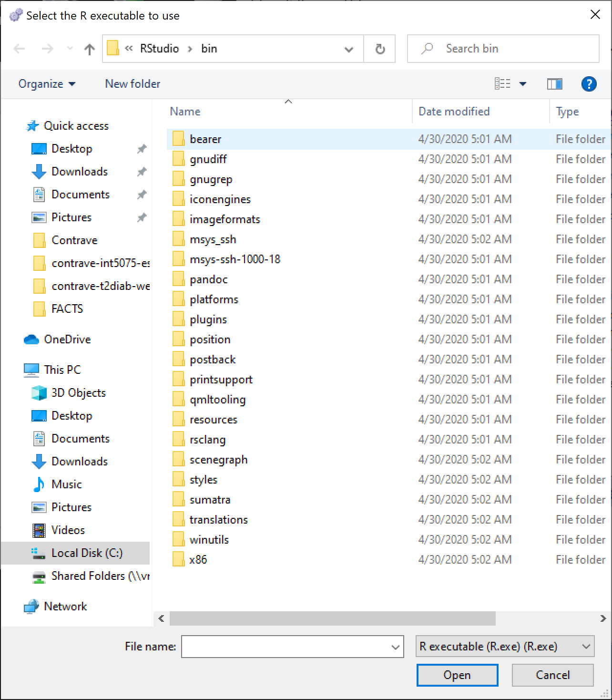The height and width of the screenshot is (700, 612).
Task: Click the change view layout icon
Action: 502,84
